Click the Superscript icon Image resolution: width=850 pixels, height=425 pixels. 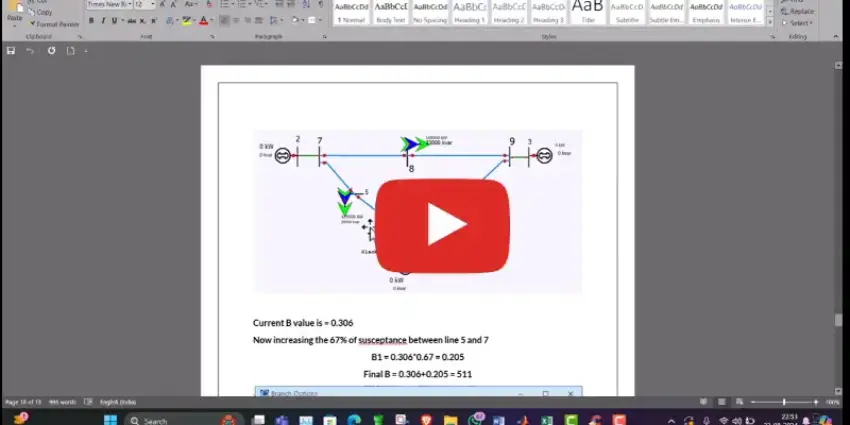click(x=153, y=21)
